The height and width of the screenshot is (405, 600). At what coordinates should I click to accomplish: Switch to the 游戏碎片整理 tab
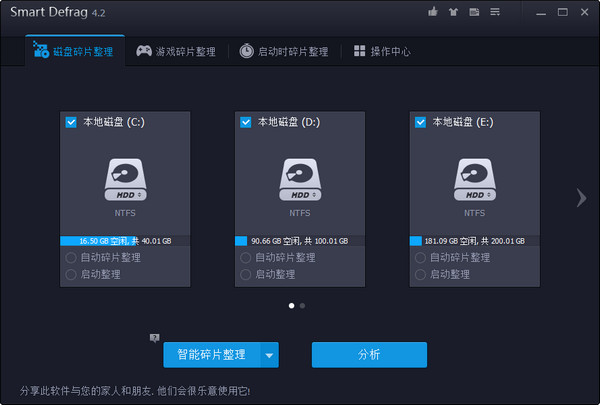point(177,51)
